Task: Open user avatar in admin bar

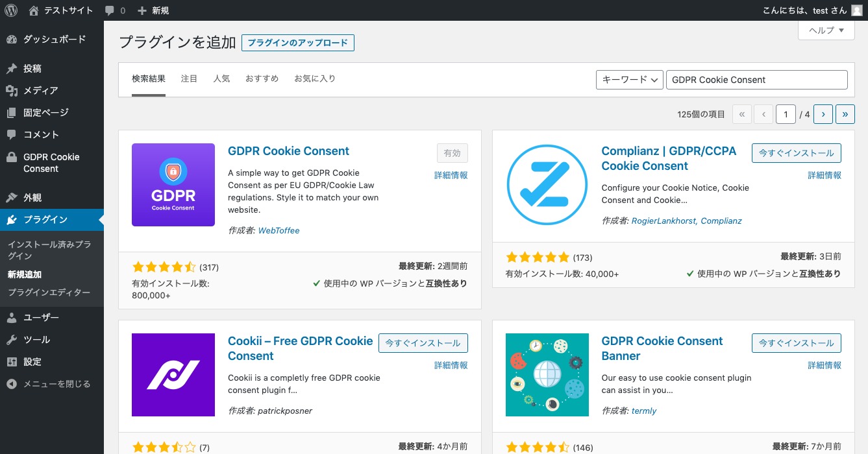Action: 857,10
